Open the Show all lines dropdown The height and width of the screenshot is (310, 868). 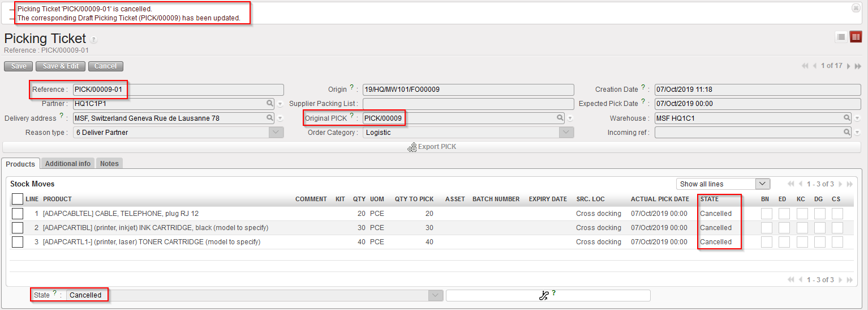[723, 184]
